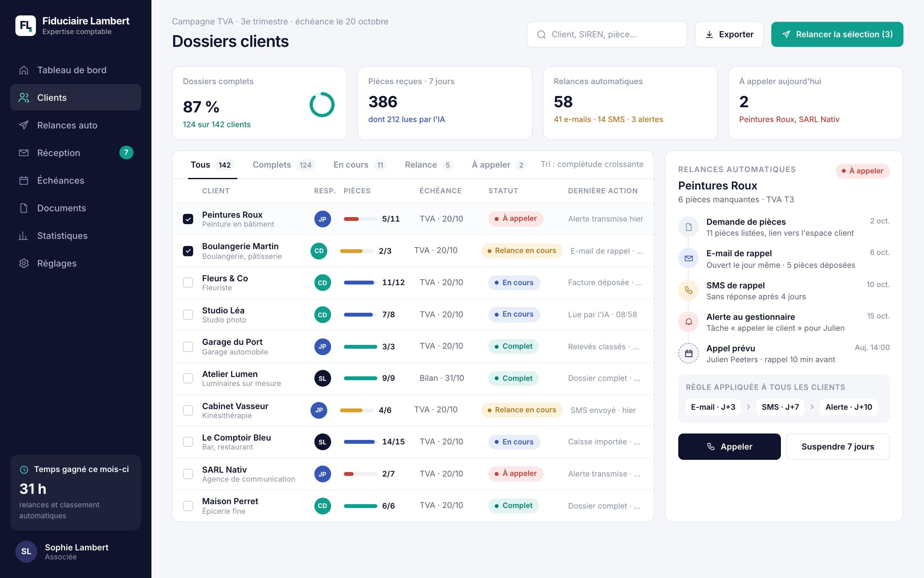
Task: Click the Exporter button
Action: point(729,34)
